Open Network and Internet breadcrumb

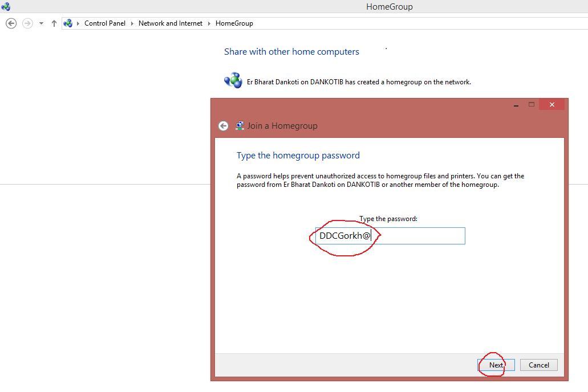(x=171, y=23)
